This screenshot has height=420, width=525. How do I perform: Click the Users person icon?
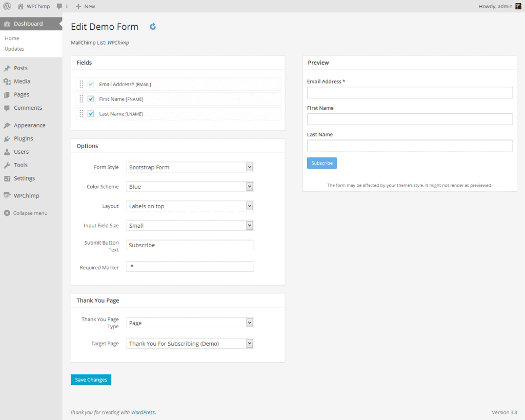click(x=7, y=152)
